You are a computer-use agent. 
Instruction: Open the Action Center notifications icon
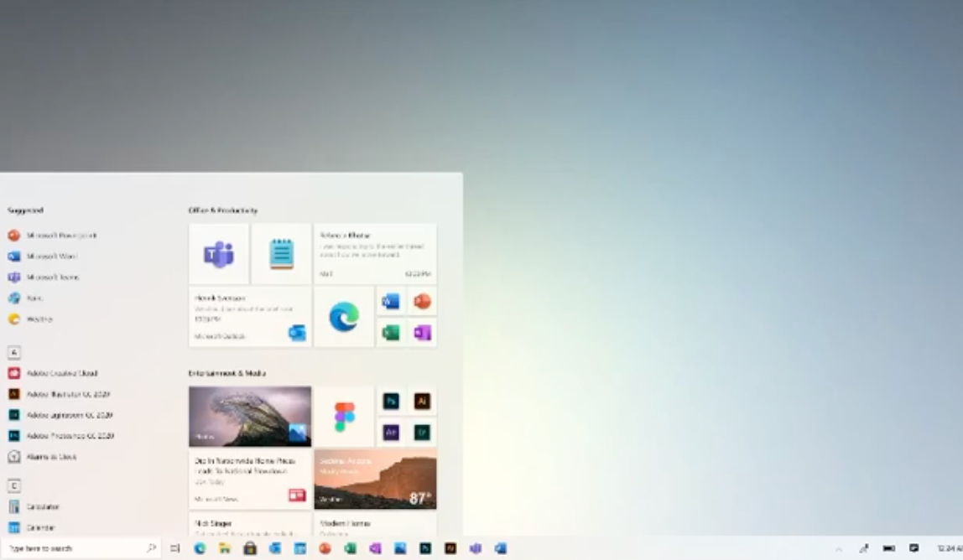(914, 548)
